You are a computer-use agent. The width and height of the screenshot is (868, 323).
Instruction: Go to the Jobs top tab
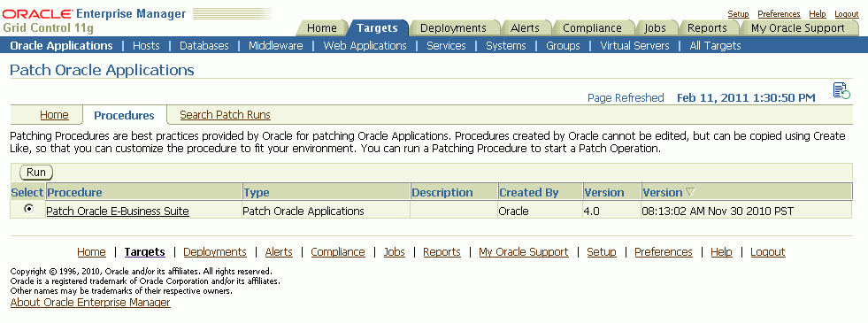click(x=655, y=27)
